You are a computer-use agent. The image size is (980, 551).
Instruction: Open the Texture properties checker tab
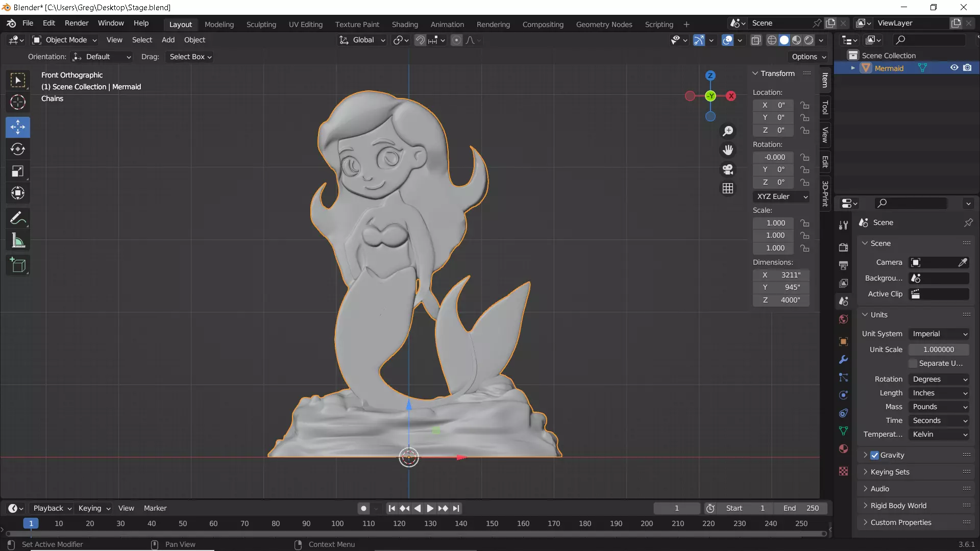tap(843, 471)
